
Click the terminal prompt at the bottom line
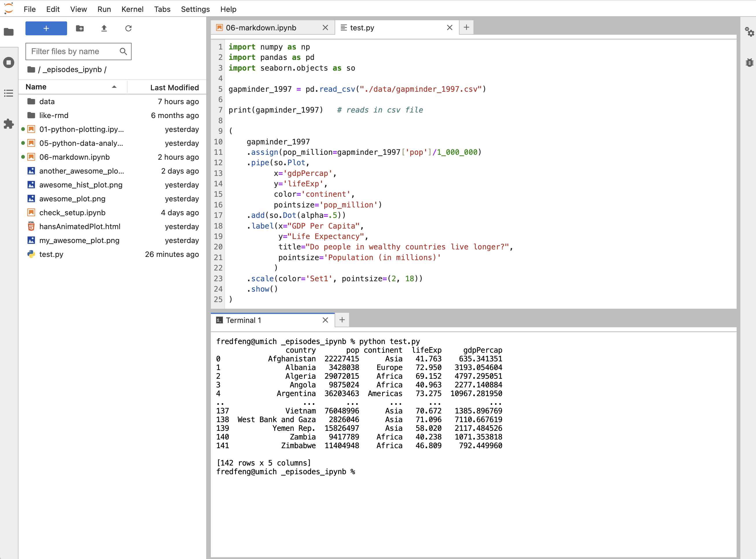click(x=285, y=472)
